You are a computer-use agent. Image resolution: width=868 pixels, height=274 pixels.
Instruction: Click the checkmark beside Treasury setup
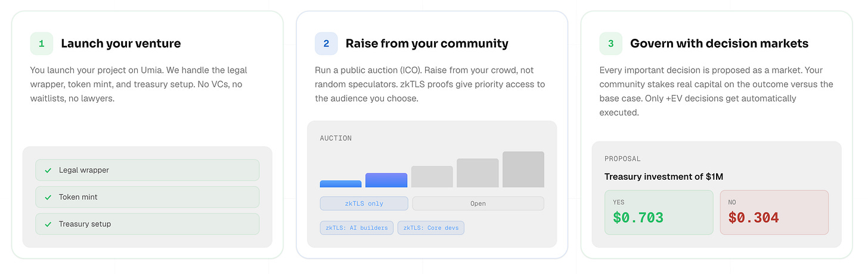[48, 224]
